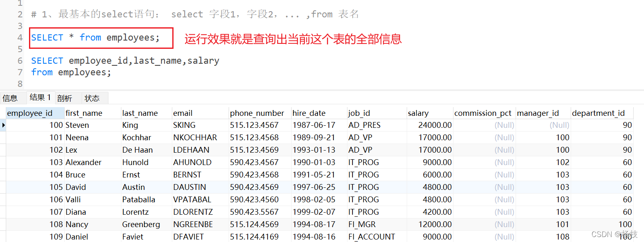Click the manager_id column header
Screen dimensions: 644x242
pos(543,113)
